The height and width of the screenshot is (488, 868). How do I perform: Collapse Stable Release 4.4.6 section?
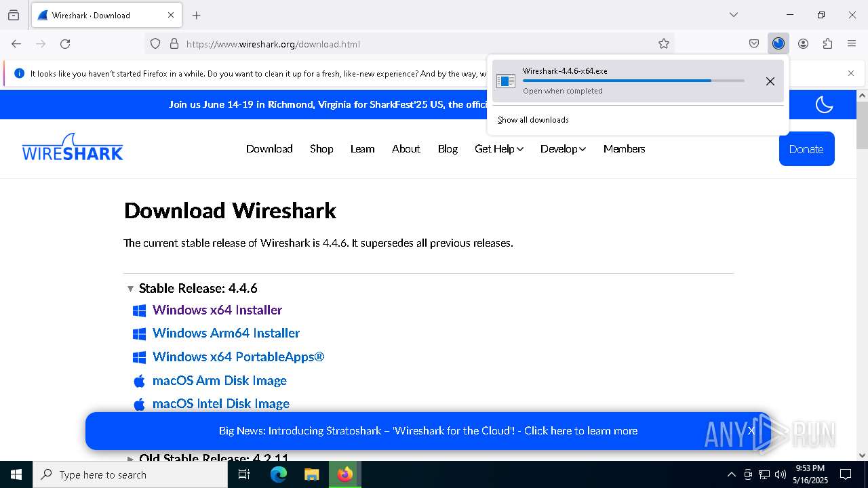click(191, 288)
